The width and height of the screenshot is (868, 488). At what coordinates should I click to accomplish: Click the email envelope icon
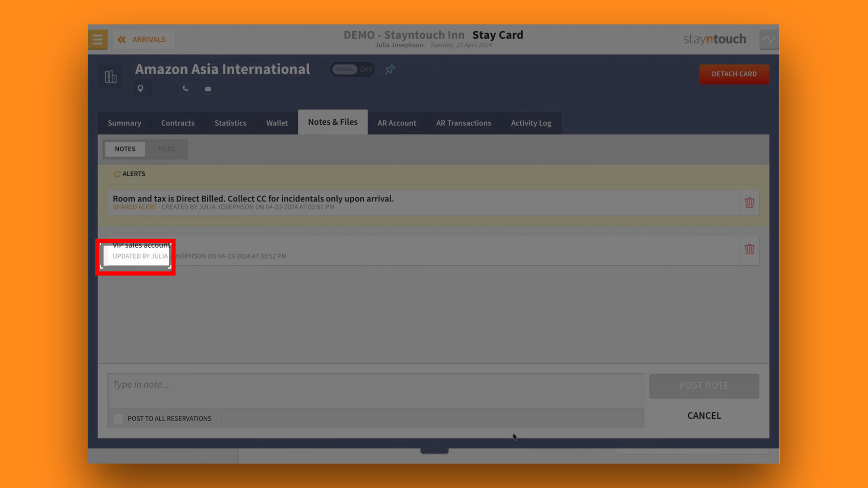pos(208,89)
